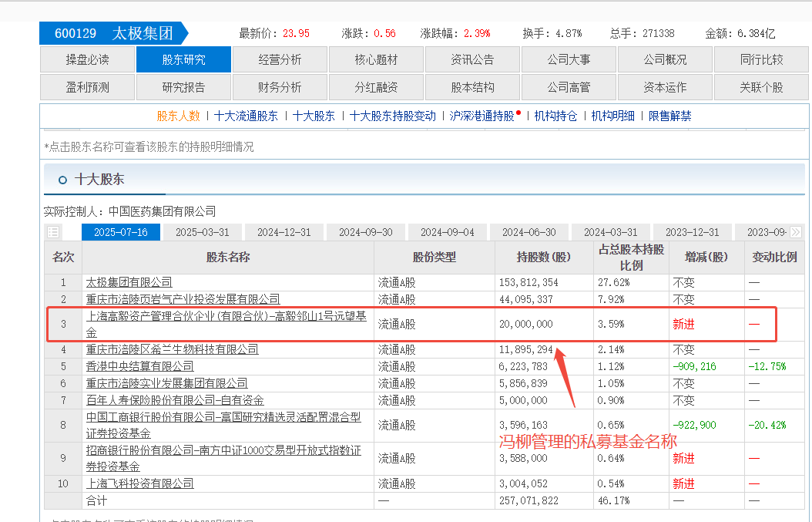Select the 2024-06-30 date tab
This screenshot has height=522, width=812.
click(529, 232)
